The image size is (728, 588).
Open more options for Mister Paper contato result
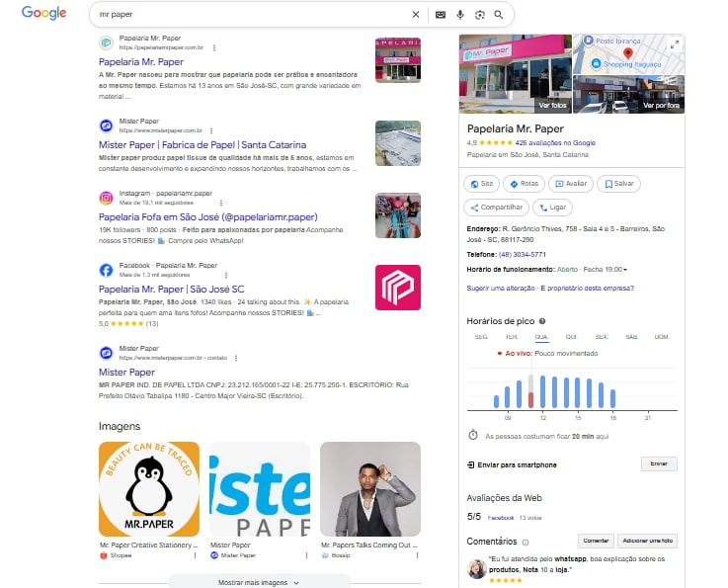pyautogui.click(x=236, y=358)
